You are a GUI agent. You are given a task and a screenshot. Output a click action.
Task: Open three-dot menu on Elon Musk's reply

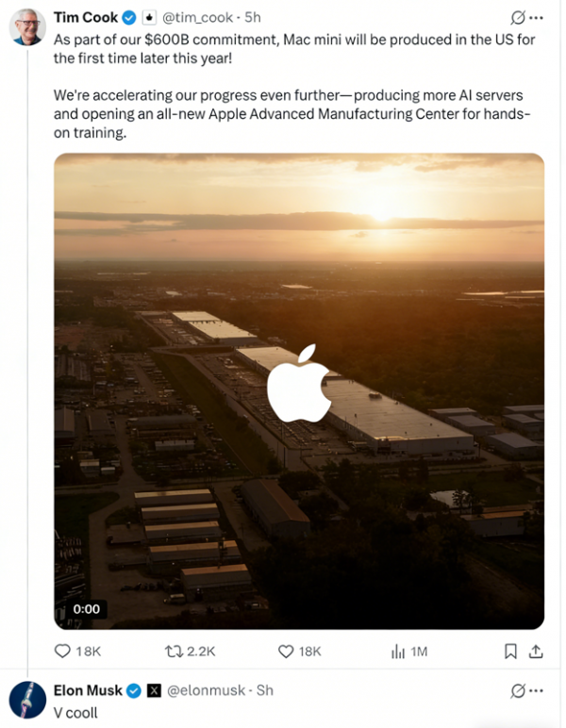tap(536, 691)
